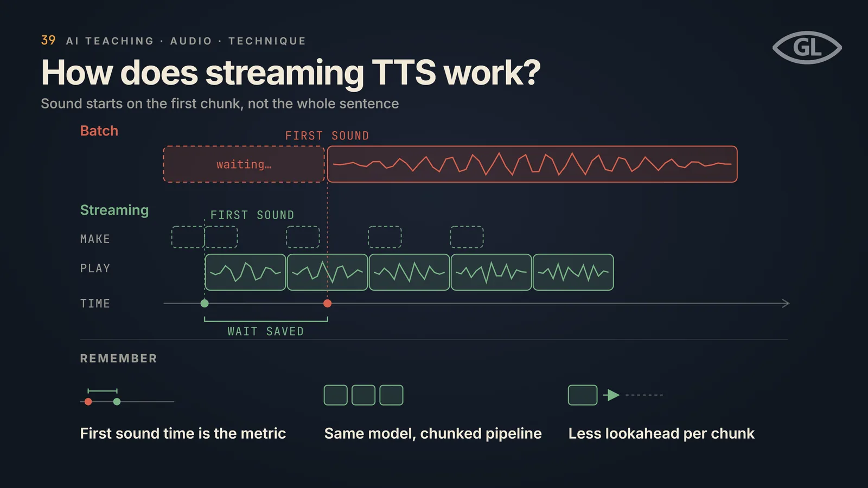
Task: Click 'Less lookahead per chunk'
Action: click(x=661, y=434)
